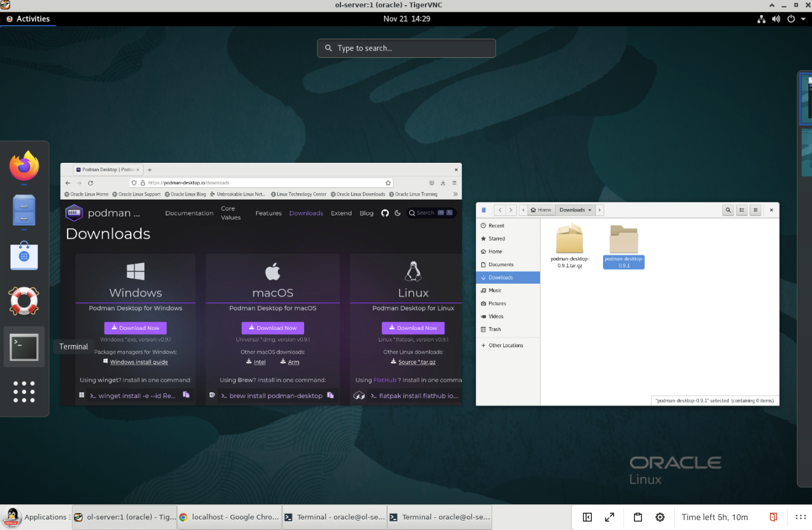Select the podman-desktop-0.9.1 folder

[624, 247]
